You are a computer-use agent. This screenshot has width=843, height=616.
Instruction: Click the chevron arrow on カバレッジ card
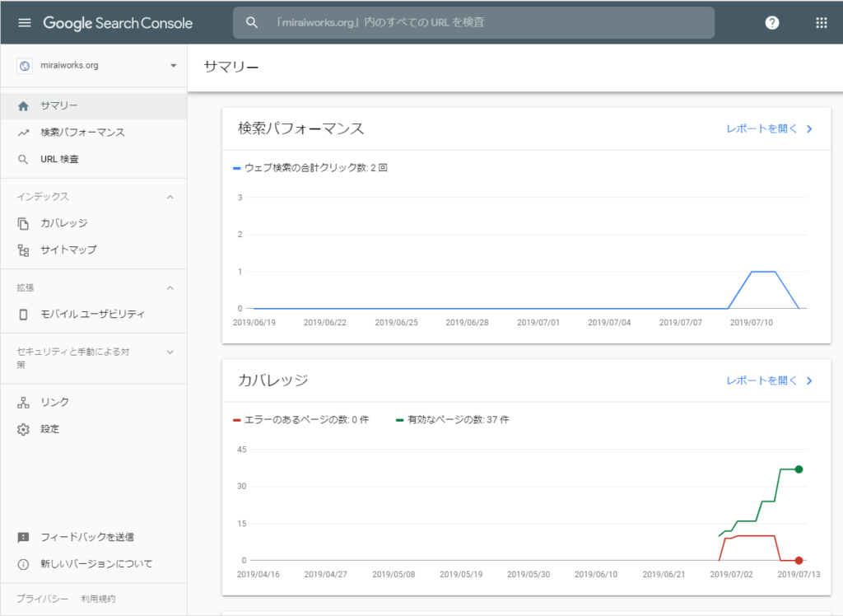[809, 381]
